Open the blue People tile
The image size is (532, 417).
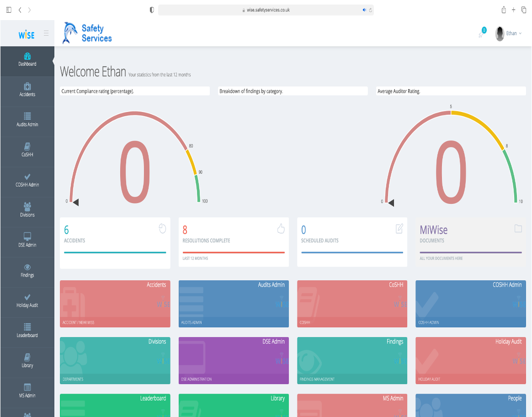(x=471, y=405)
